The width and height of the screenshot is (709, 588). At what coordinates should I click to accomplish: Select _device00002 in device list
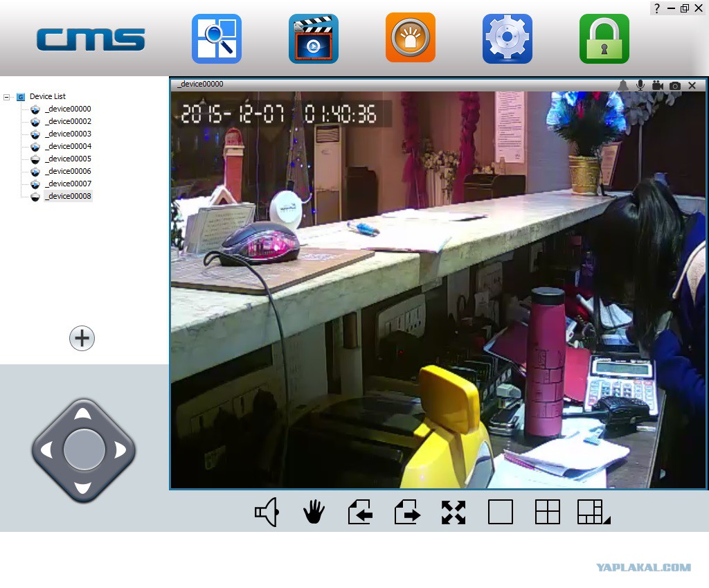click(69, 121)
